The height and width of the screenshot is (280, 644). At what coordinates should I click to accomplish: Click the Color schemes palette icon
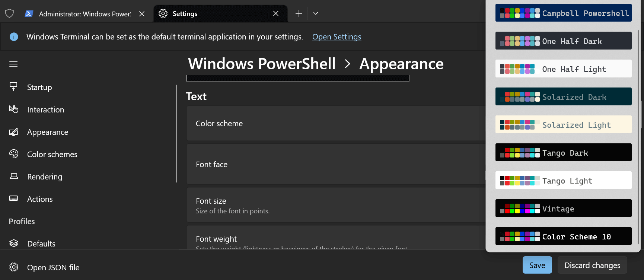[x=14, y=154]
